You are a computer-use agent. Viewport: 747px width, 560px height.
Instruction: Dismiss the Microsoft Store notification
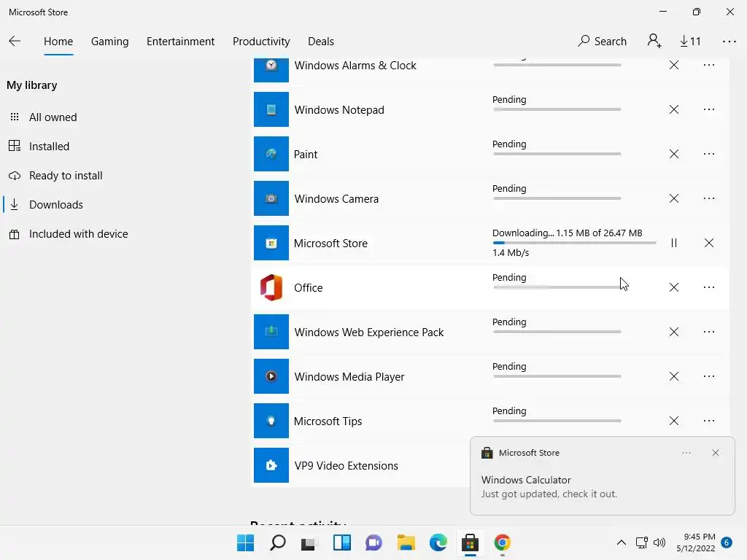point(715,453)
